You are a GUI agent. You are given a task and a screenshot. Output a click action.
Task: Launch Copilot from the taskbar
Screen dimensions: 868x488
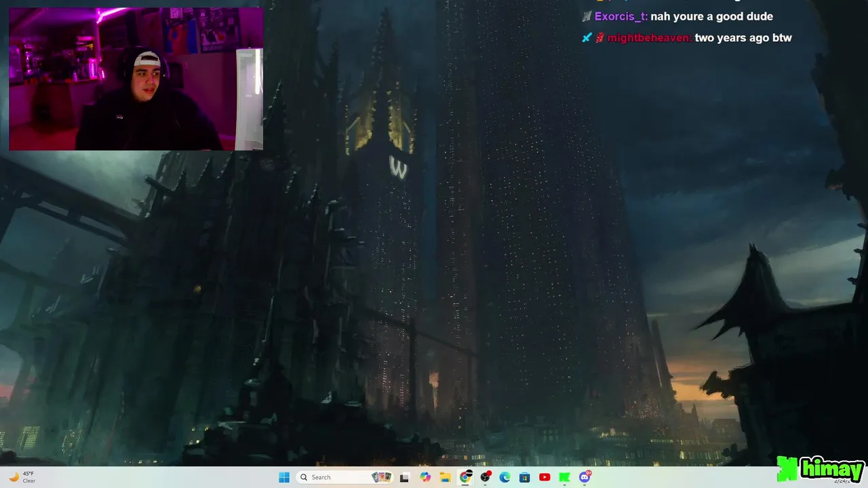[x=425, y=477]
